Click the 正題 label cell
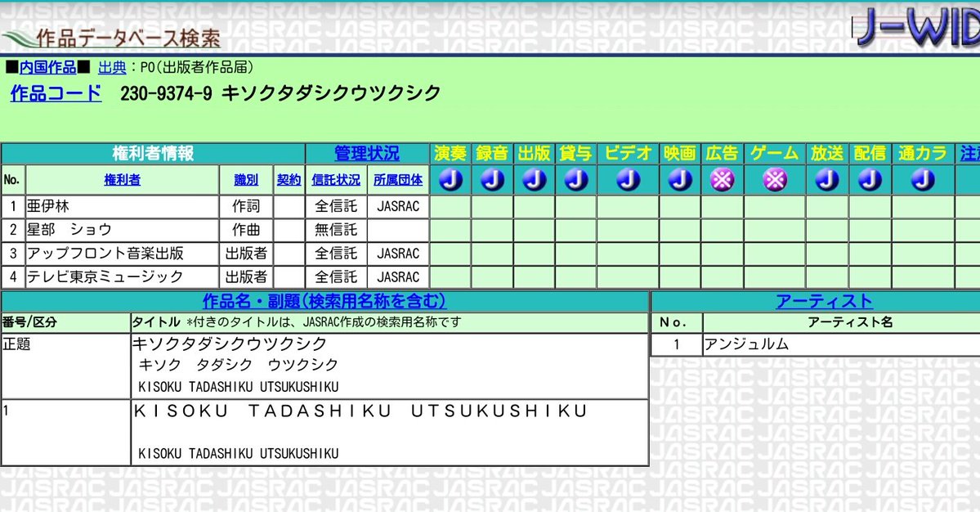This screenshot has width=980, height=512. (x=65, y=366)
